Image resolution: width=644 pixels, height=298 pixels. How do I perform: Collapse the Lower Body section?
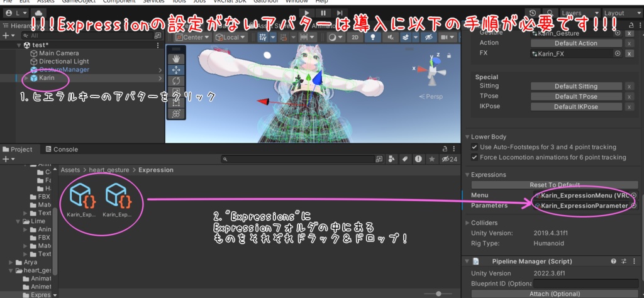pos(467,137)
